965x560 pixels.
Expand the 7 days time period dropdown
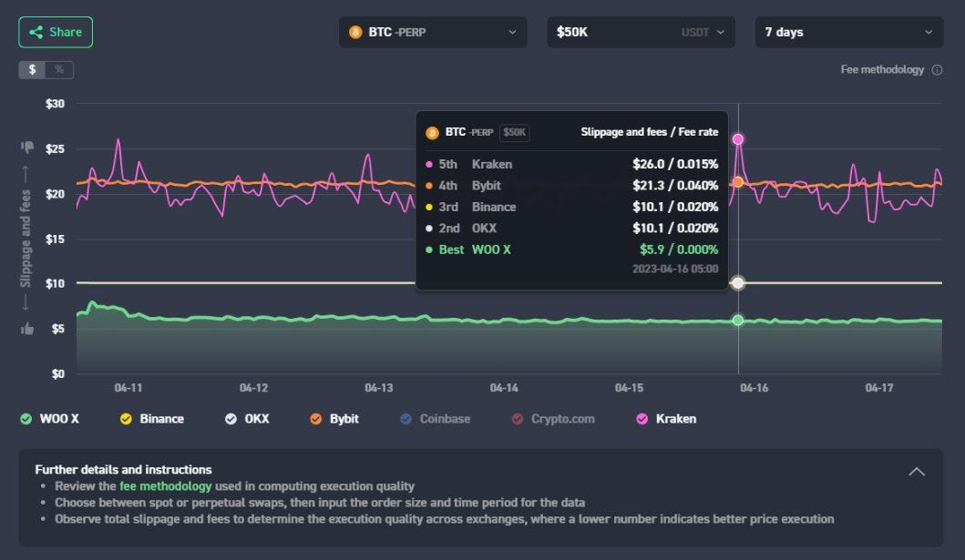tap(848, 32)
